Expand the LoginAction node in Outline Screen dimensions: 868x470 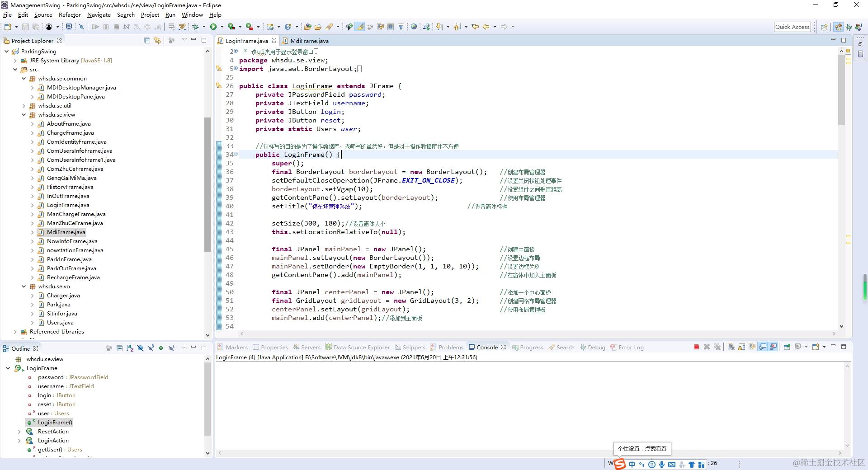click(19, 441)
